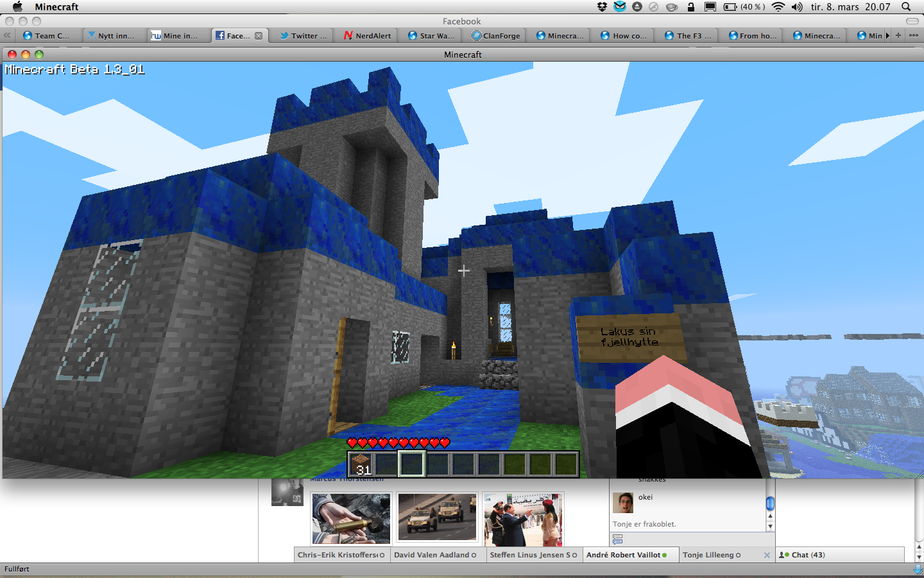Open the airport handshake photo thumbnail
Screen dimensions: 924x578
pyautogui.click(x=523, y=520)
